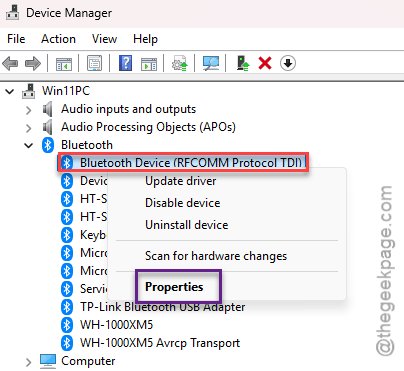Choose Properties in the context menu
The width and height of the screenshot is (404, 371).
(x=174, y=287)
